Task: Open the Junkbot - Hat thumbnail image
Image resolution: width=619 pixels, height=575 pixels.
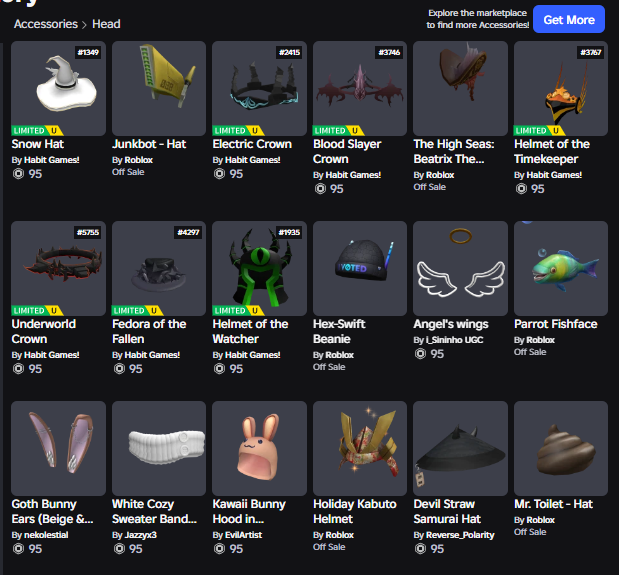Action: point(159,88)
